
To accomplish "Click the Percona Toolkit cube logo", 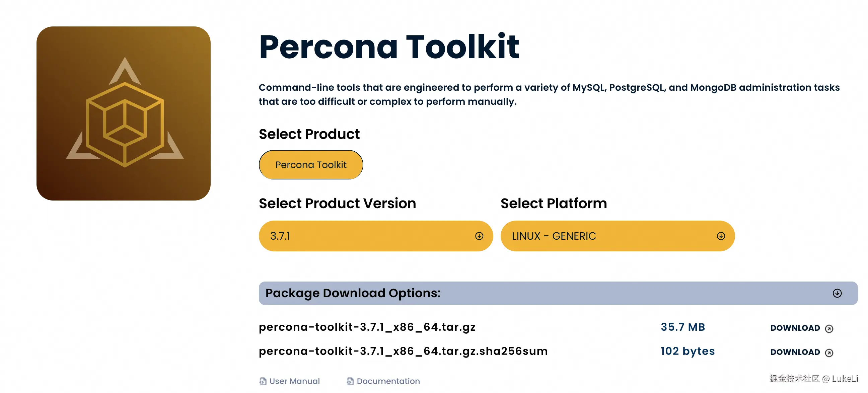I will pos(124,113).
